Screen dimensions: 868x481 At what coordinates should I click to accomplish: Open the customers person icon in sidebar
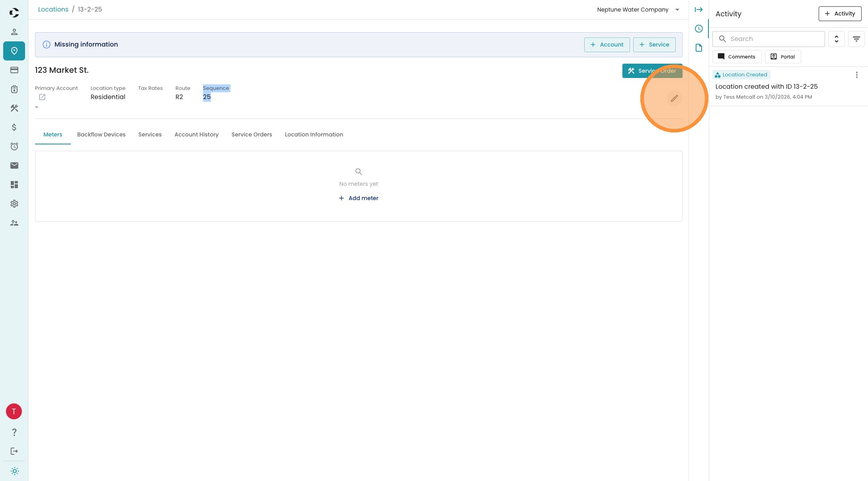point(14,32)
